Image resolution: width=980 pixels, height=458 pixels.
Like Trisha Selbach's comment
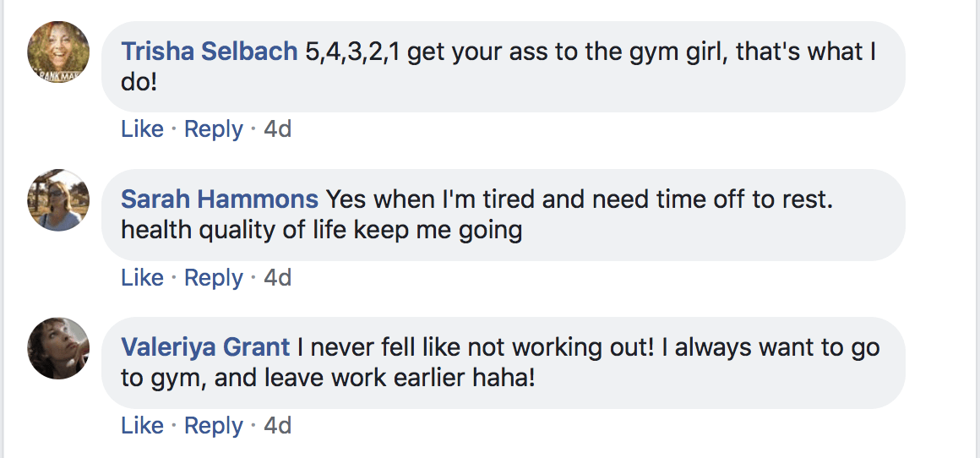[x=142, y=129]
